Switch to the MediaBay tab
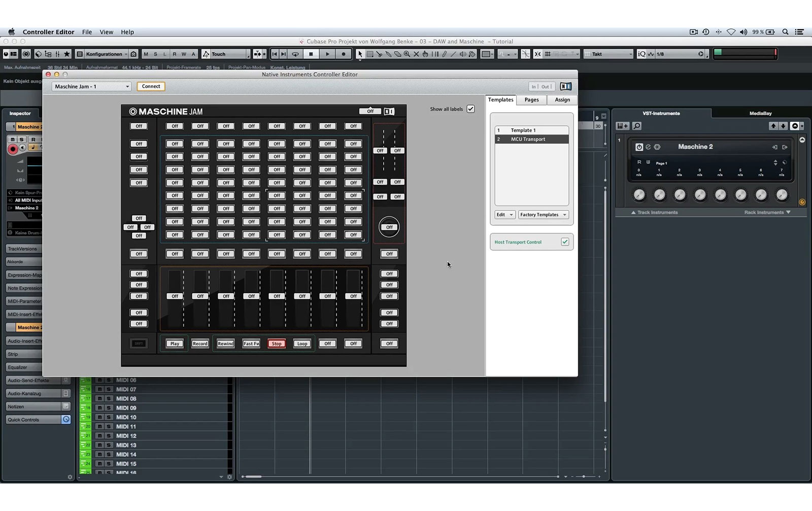Image resolution: width=812 pixels, height=511 pixels. point(760,113)
